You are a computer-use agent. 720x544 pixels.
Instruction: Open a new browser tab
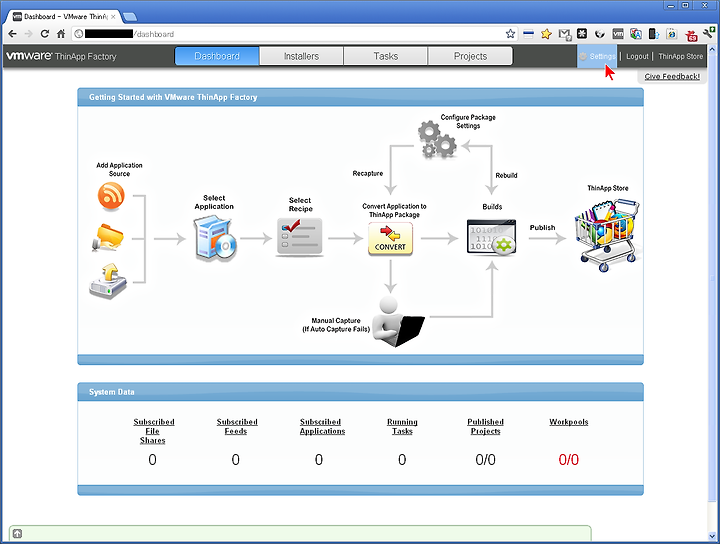point(130,17)
